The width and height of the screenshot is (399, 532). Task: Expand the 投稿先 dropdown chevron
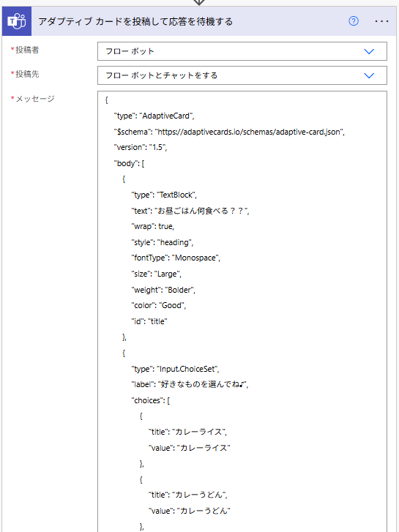[369, 75]
